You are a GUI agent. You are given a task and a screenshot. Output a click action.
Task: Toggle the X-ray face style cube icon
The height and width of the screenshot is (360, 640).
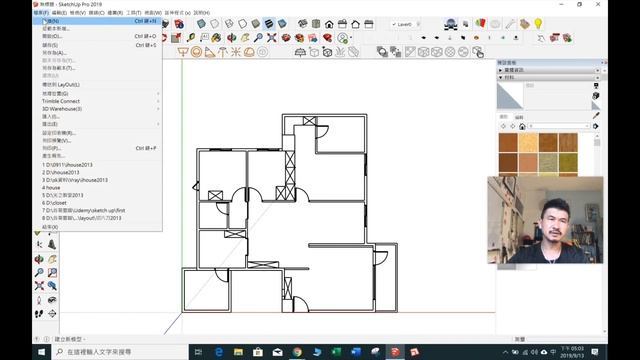[x=201, y=24]
